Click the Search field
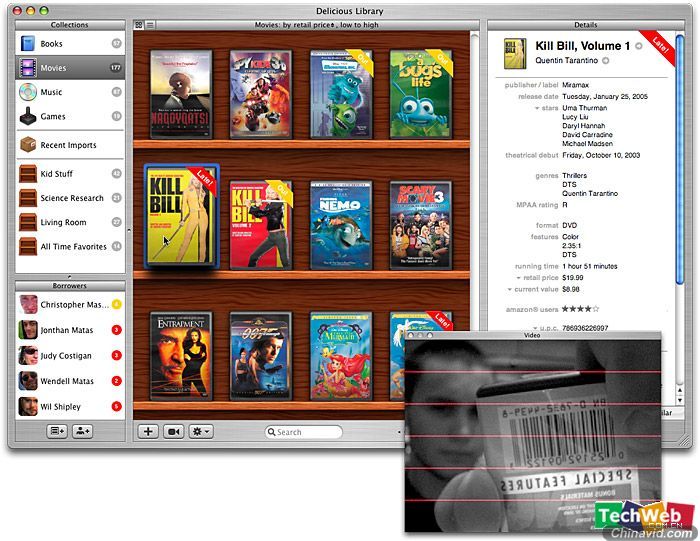 (x=304, y=432)
